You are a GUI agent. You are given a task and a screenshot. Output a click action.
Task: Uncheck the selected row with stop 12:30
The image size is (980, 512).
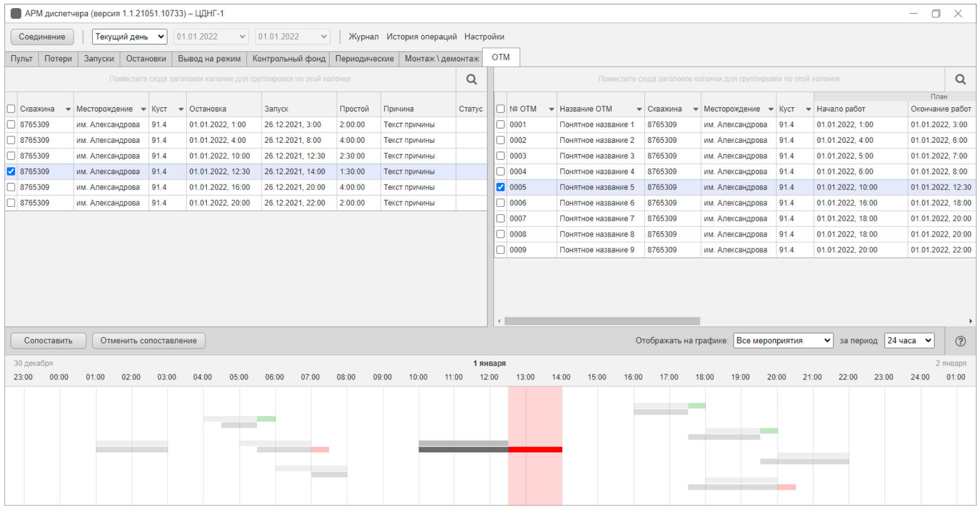click(11, 172)
